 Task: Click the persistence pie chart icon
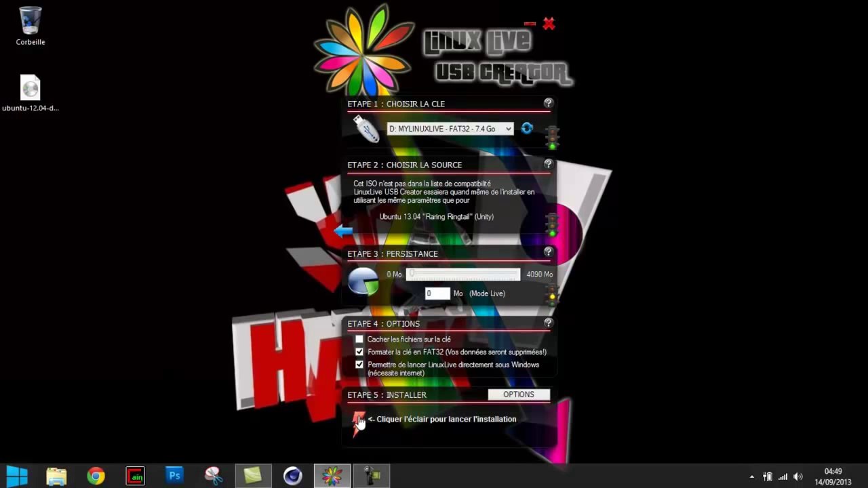363,281
